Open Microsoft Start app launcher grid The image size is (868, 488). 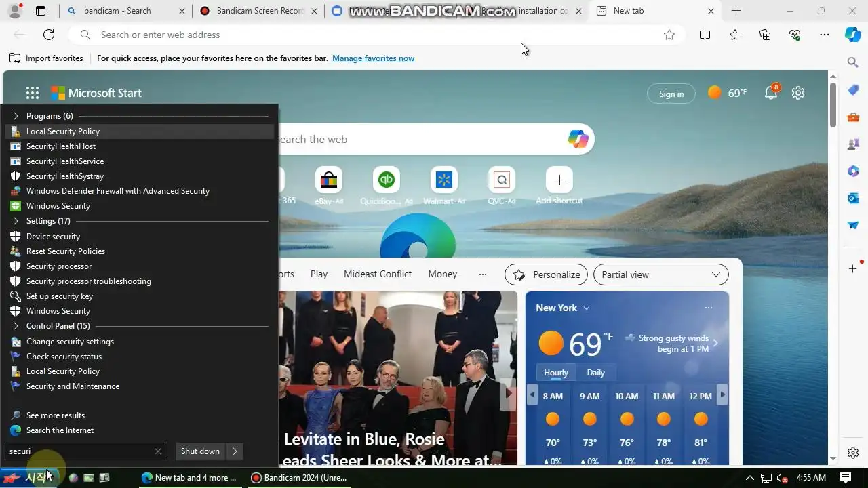pyautogui.click(x=33, y=94)
